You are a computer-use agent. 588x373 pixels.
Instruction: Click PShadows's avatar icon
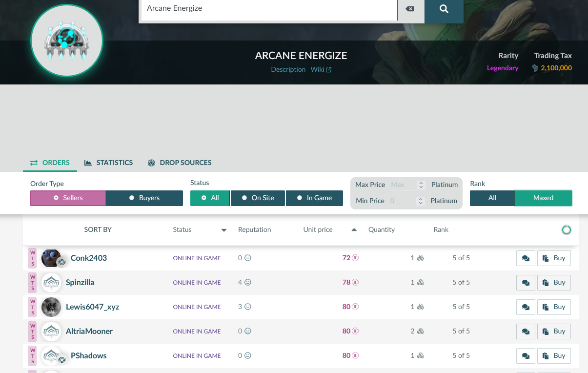pyautogui.click(x=51, y=356)
